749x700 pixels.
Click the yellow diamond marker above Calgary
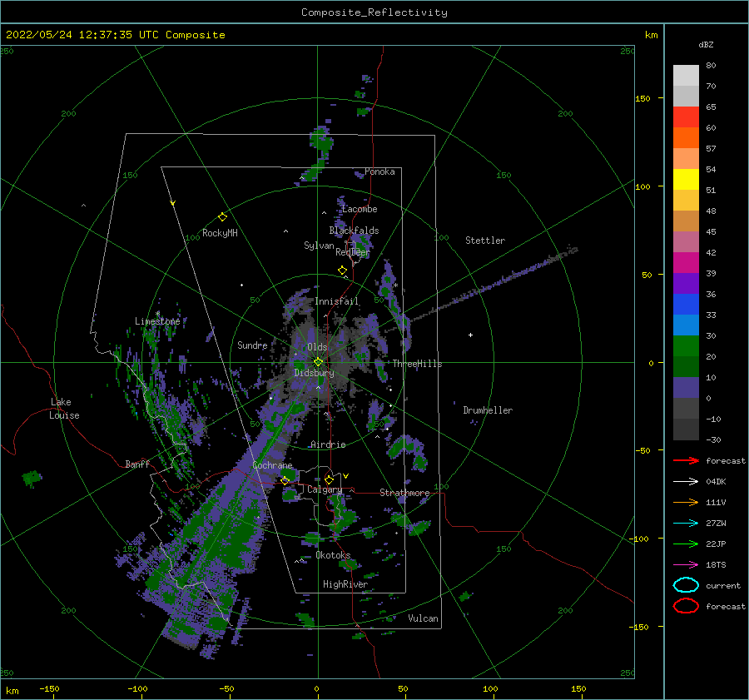click(329, 479)
